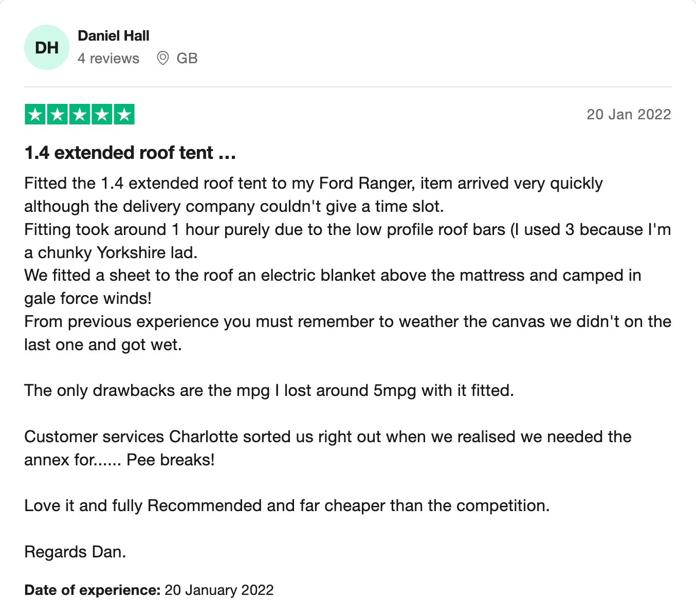Click the sentence about losing 5mpg
The height and width of the screenshot is (616, 696).
tap(269, 391)
